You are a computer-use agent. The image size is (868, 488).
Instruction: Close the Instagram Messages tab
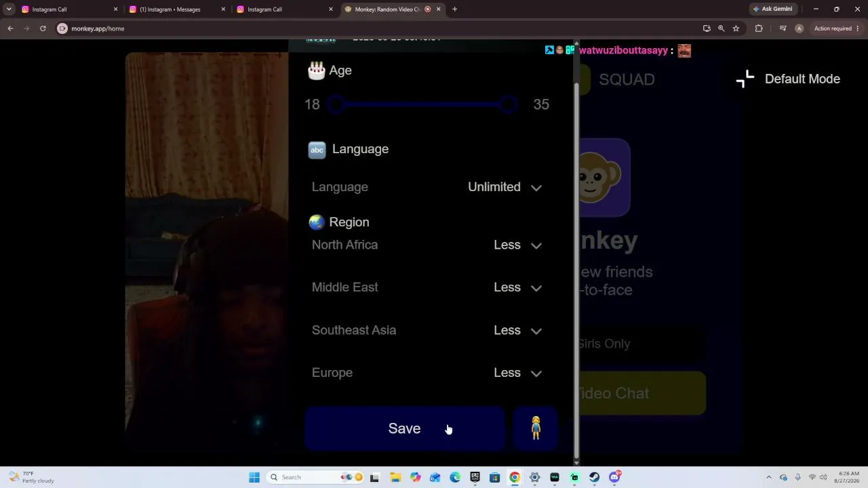pyautogui.click(x=223, y=9)
